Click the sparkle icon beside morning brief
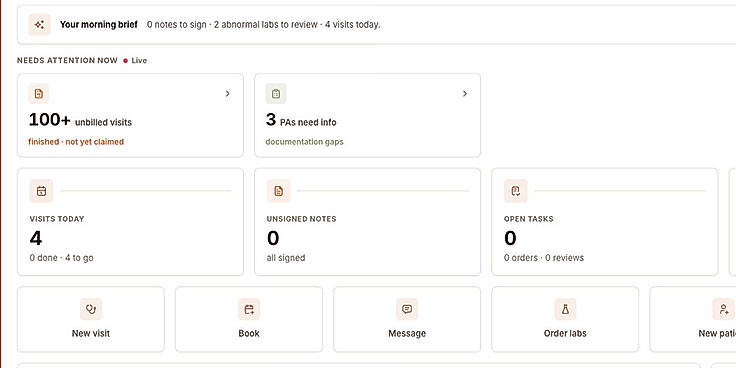This screenshot has height=368, width=736. coord(39,24)
